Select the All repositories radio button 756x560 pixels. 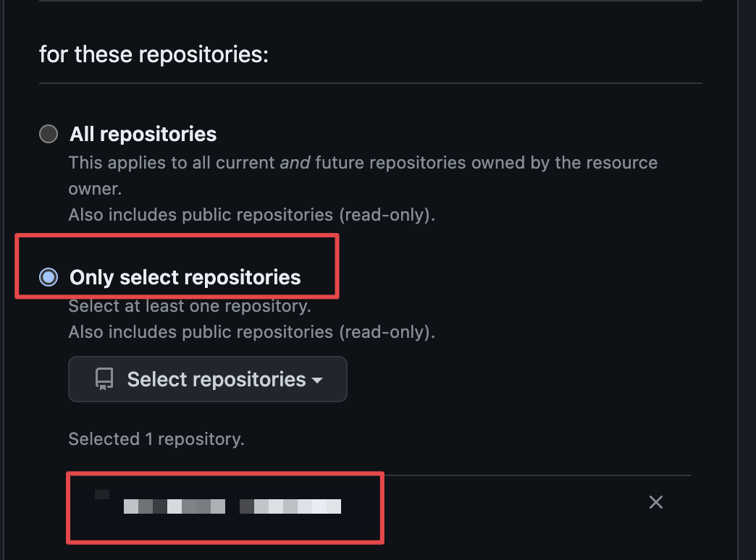coord(49,134)
